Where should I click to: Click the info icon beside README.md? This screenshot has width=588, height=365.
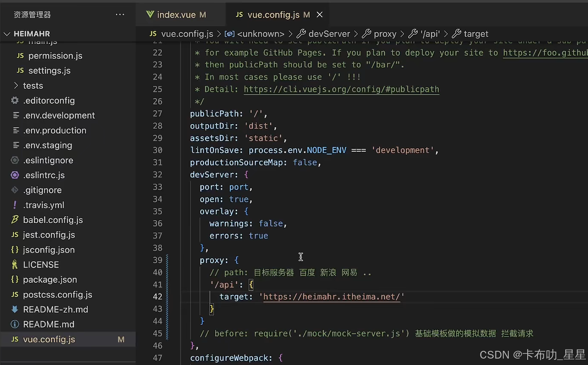click(x=15, y=324)
